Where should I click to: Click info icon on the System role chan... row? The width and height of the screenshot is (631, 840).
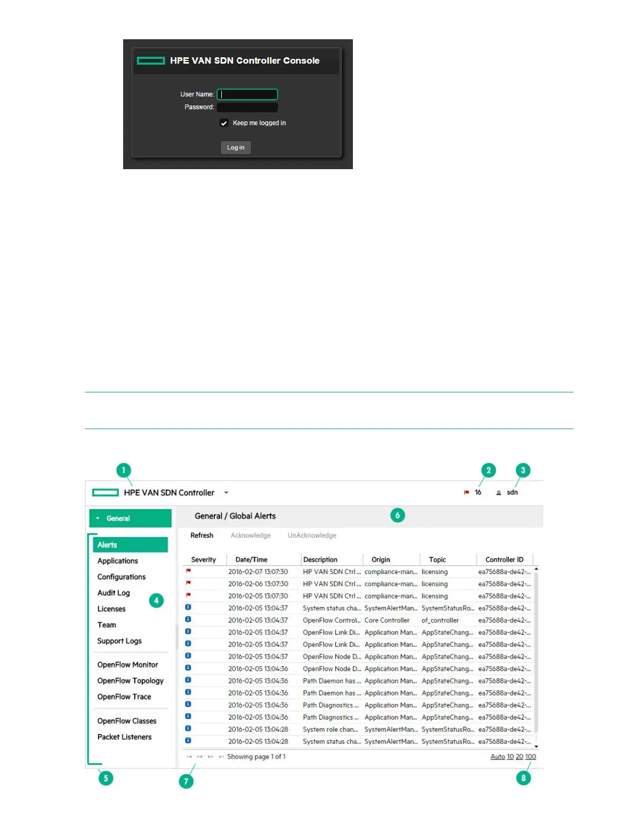[x=188, y=729]
